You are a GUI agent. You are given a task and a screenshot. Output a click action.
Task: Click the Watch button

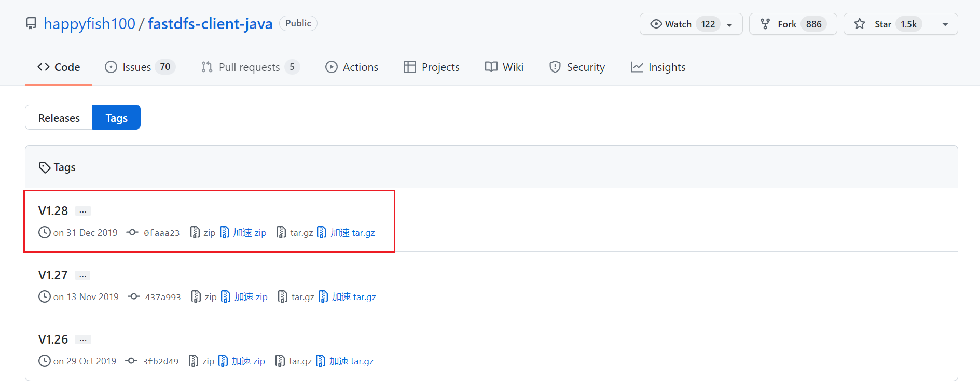point(691,24)
